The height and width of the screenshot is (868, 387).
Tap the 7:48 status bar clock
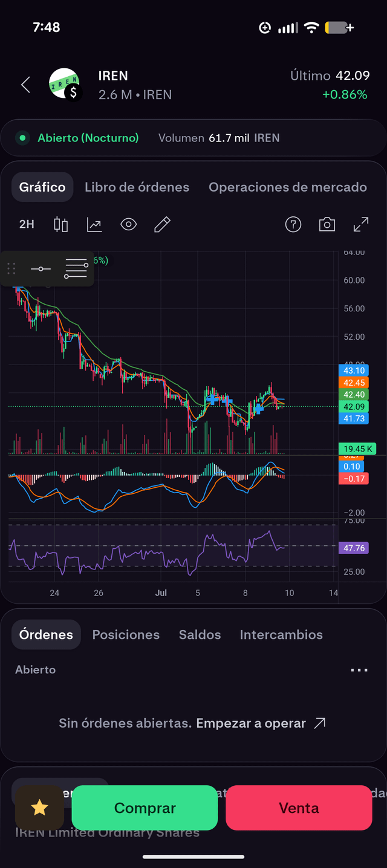(x=47, y=27)
